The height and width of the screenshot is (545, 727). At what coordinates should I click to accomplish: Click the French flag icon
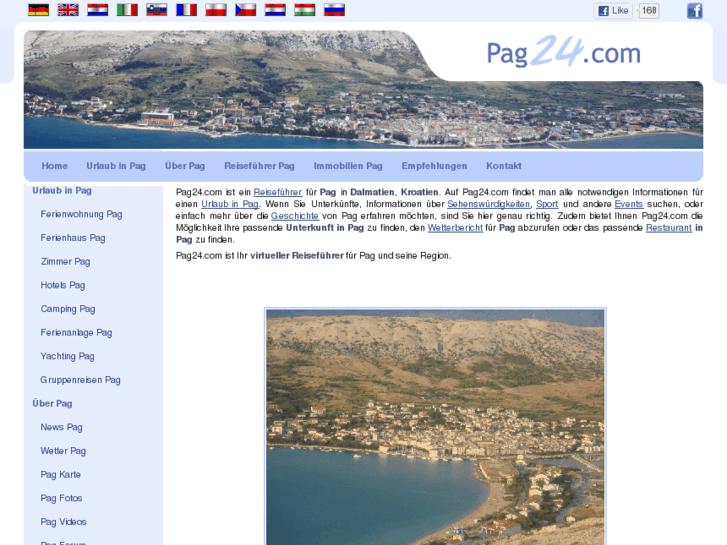point(186,10)
